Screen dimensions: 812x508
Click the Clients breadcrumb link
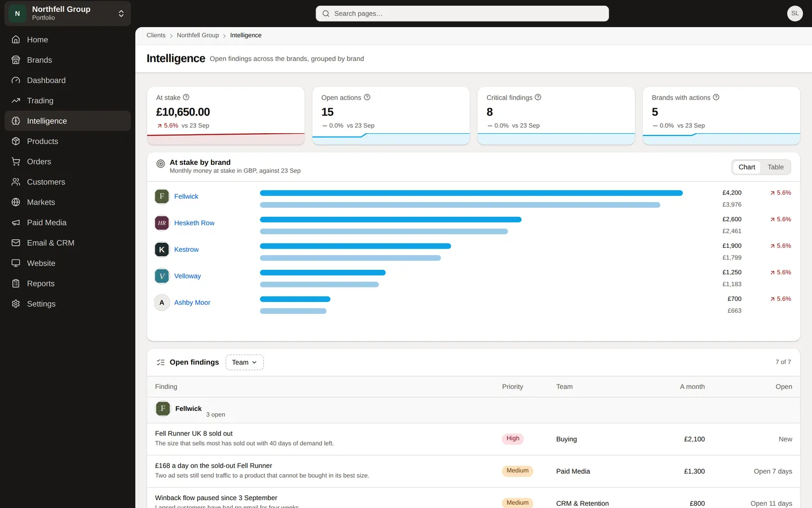tap(156, 35)
